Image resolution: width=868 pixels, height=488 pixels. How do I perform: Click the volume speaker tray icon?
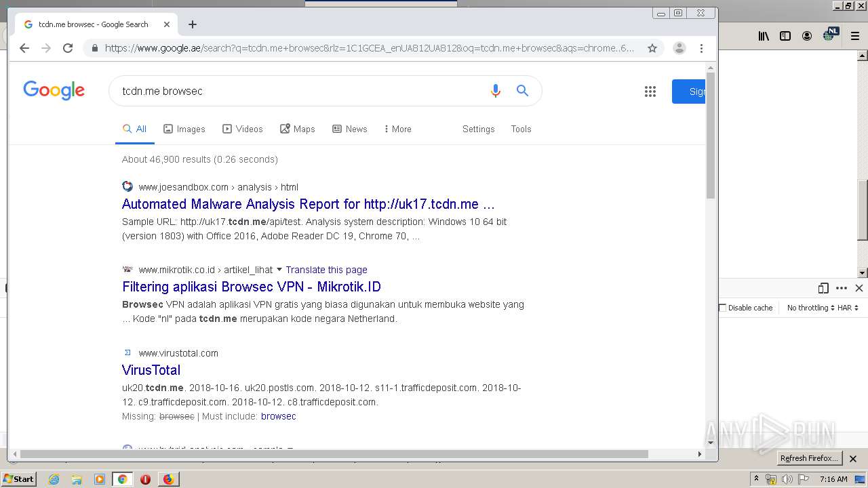coord(787,479)
